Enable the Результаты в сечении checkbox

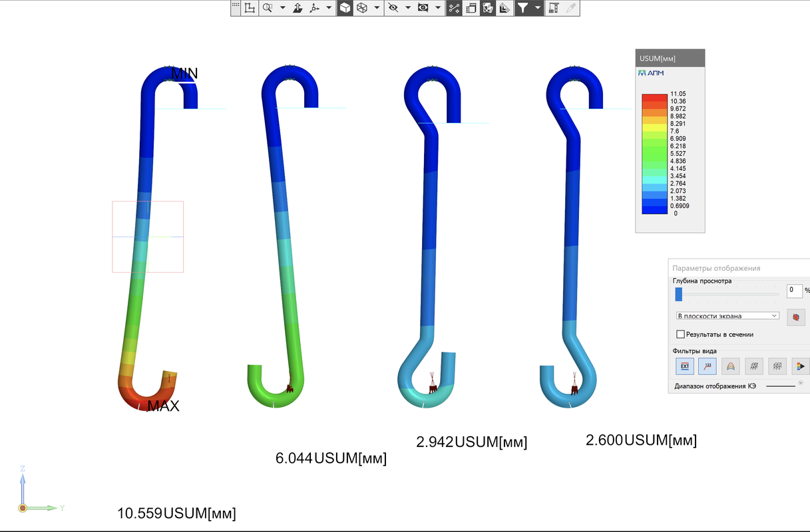[x=680, y=334]
